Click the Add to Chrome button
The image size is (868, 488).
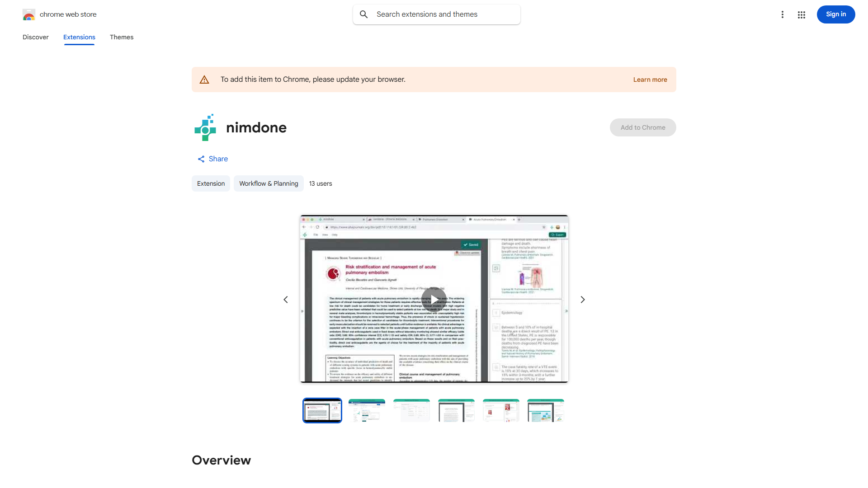[642, 127]
